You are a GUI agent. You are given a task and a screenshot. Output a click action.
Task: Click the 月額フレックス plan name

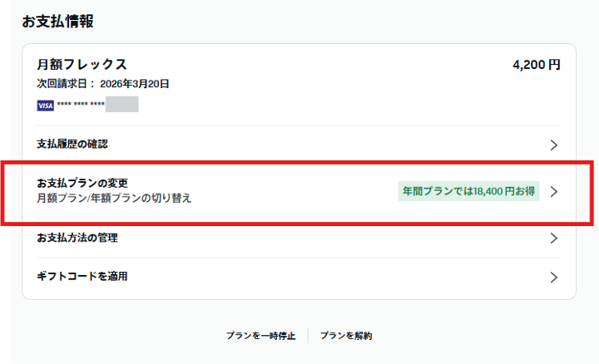tap(82, 64)
